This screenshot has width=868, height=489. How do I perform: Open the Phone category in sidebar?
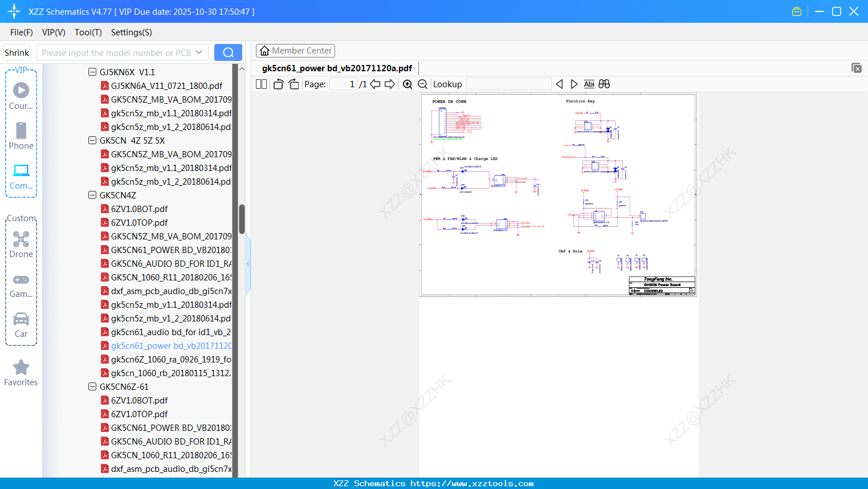pos(21,136)
